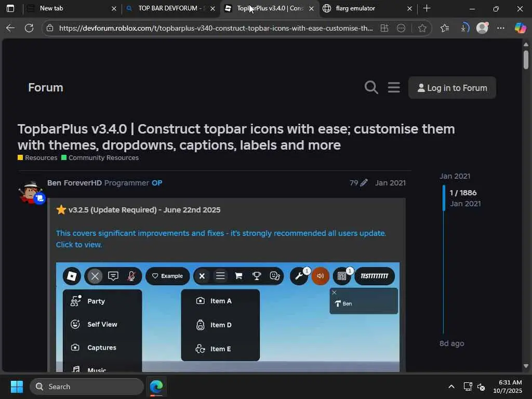Viewport: 532px width, 399px height.
Task: Open the site info lock icon
Action: click(x=50, y=28)
